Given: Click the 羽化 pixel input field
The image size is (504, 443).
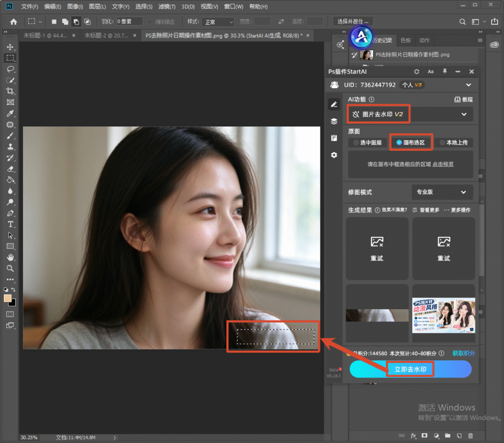Looking at the screenshot, I should pos(129,22).
